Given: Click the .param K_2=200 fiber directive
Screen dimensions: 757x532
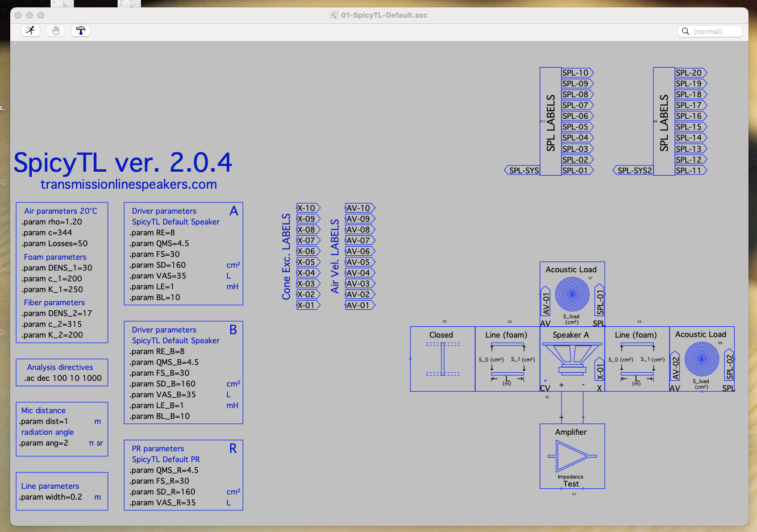Looking at the screenshot, I should pyautogui.click(x=52, y=335).
